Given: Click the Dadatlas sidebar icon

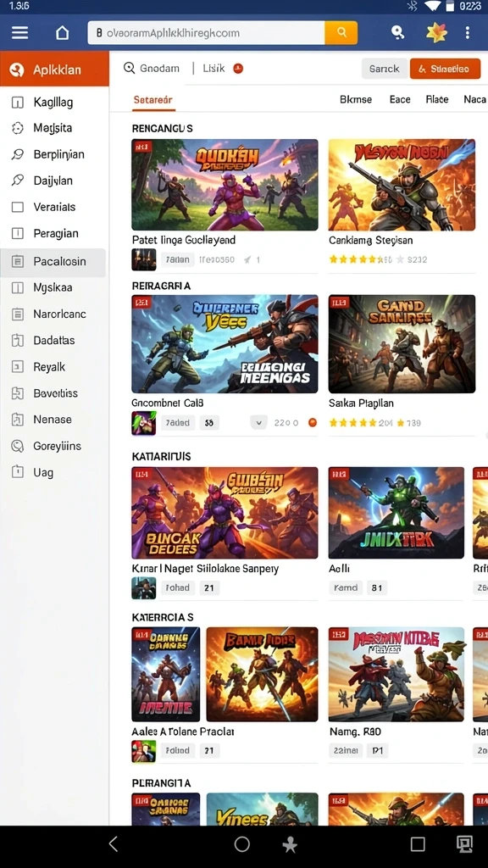Looking at the screenshot, I should point(18,341).
